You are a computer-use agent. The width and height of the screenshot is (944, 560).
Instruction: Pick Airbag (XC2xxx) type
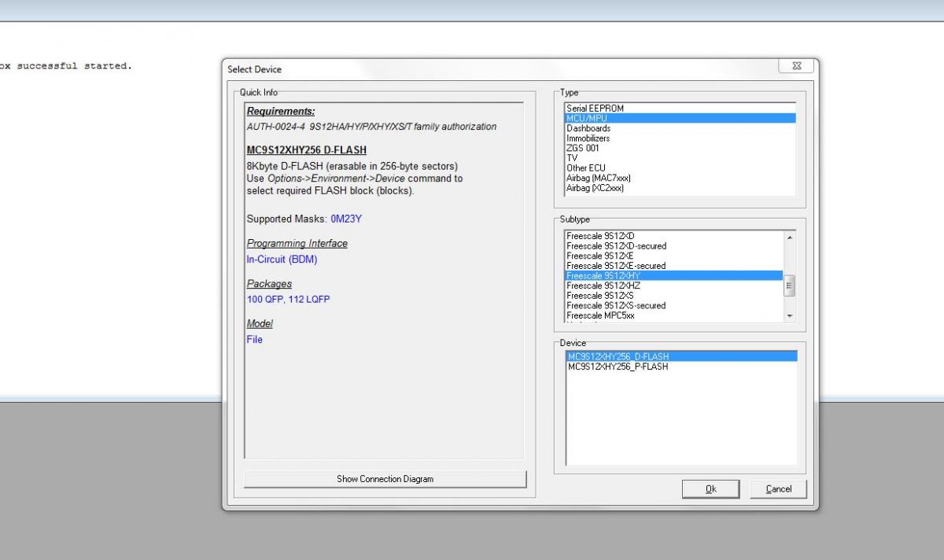[680, 188]
